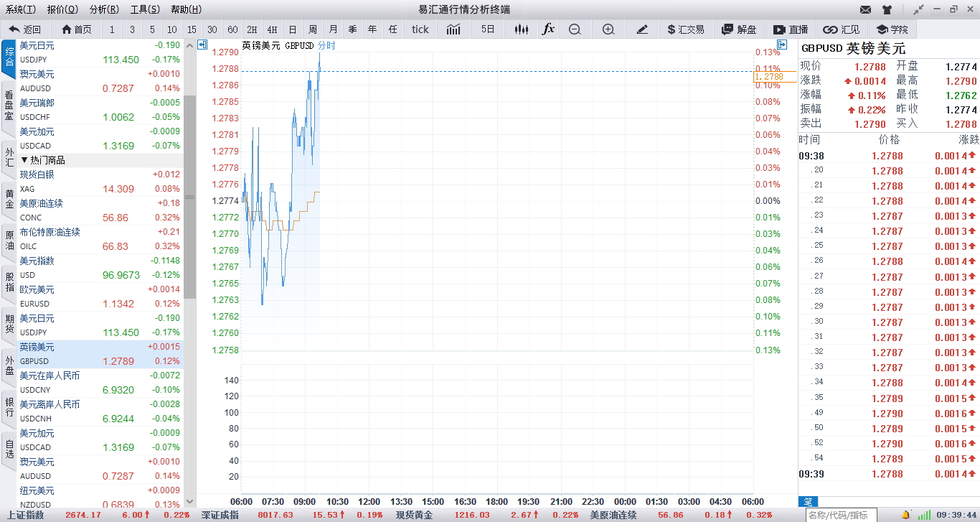Switch chart to 周 weekly period
Viewport: 980px width, 522px height.
[x=313, y=29]
